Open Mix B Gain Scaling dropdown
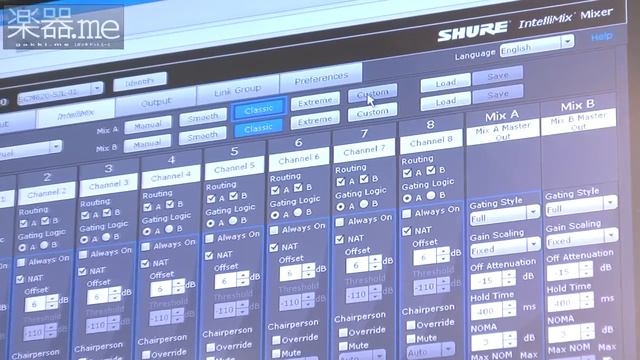 582,238
